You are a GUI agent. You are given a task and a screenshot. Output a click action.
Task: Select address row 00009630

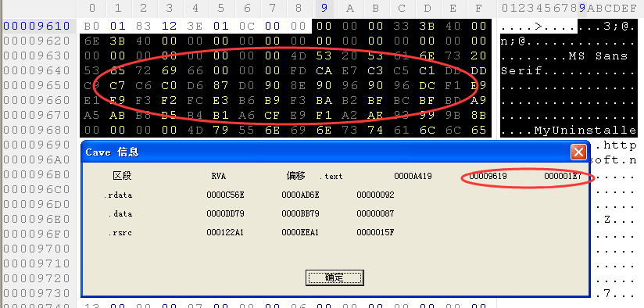37,56
